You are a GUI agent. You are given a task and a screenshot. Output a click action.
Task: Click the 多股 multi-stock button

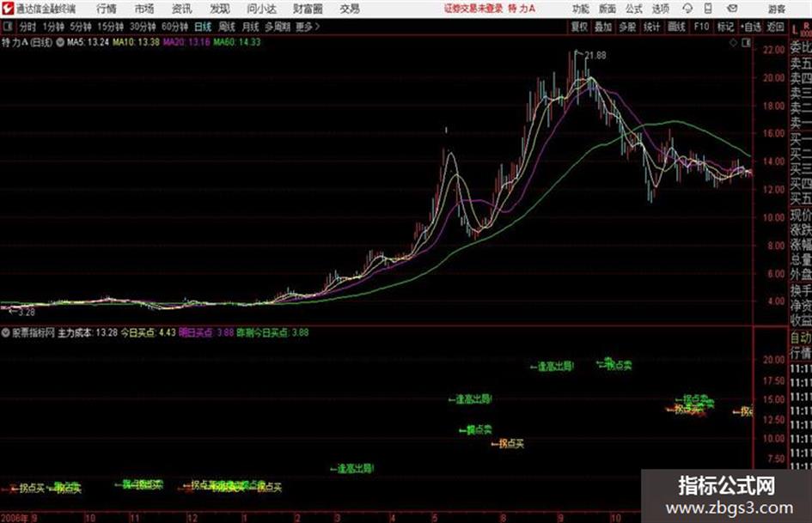(x=627, y=27)
